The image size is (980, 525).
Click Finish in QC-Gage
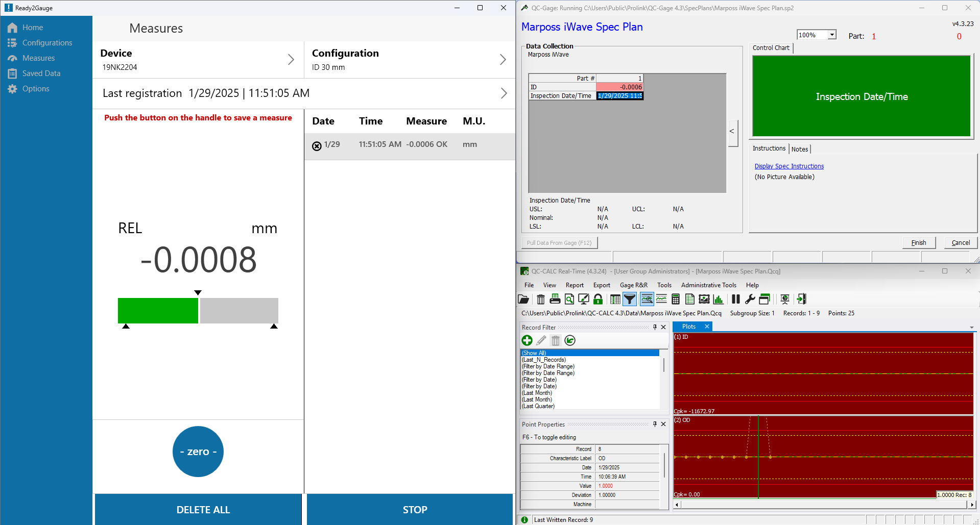click(919, 243)
